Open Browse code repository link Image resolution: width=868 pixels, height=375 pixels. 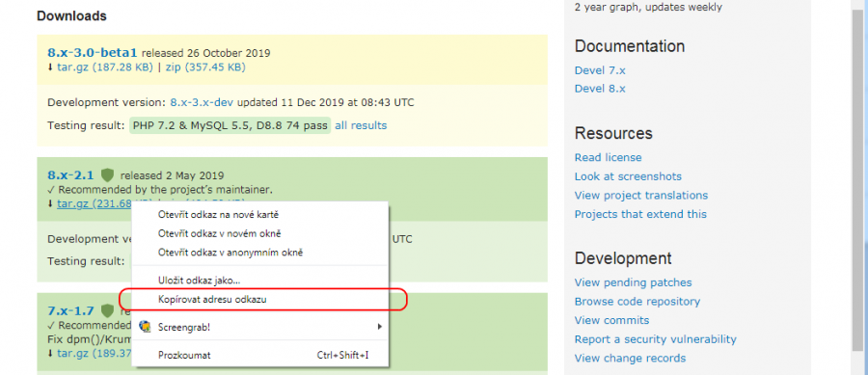tap(637, 302)
